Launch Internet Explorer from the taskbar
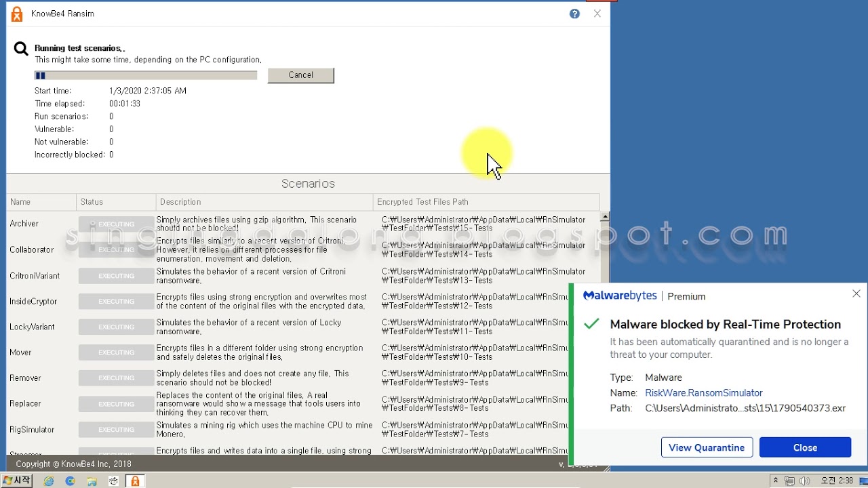The image size is (868, 488). pos(49,481)
